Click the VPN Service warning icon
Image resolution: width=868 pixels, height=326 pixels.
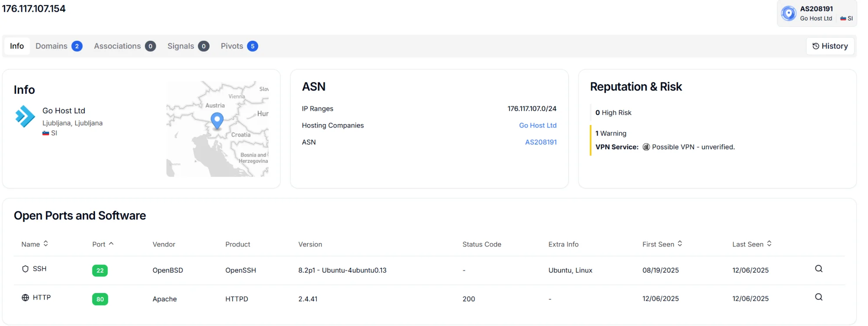(646, 147)
